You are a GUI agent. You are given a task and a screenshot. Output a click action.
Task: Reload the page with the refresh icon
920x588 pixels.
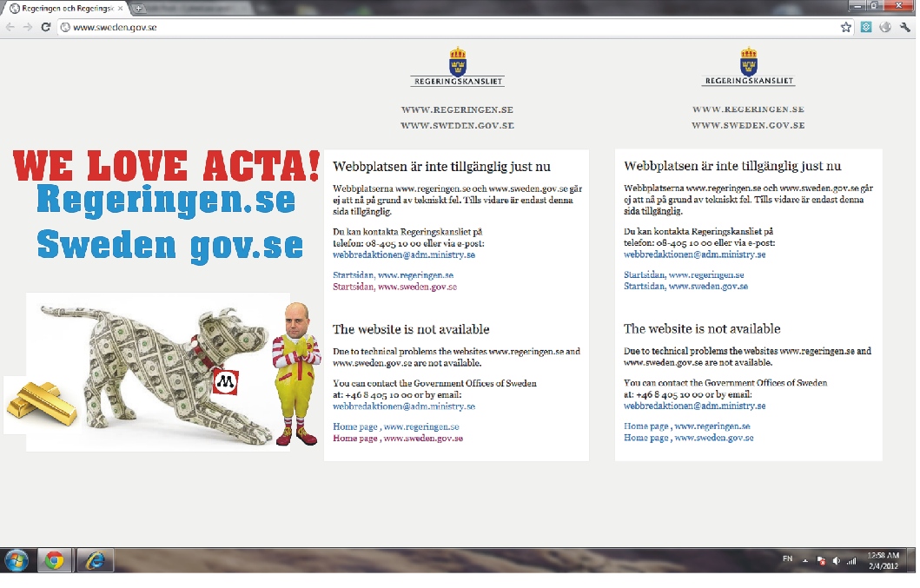(x=46, y=27)
